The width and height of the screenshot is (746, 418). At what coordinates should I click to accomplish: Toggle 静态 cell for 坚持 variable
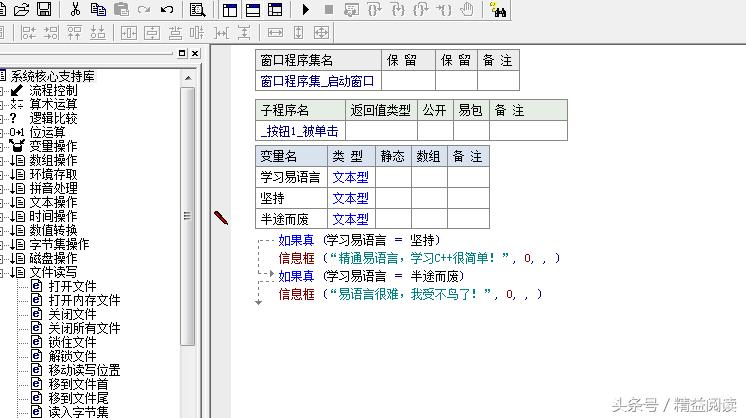pos(393,198)
